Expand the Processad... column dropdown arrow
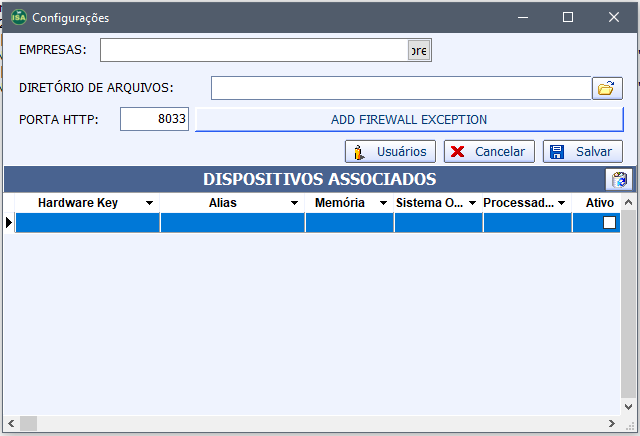 pyautogui.click(x=562, y=203)
